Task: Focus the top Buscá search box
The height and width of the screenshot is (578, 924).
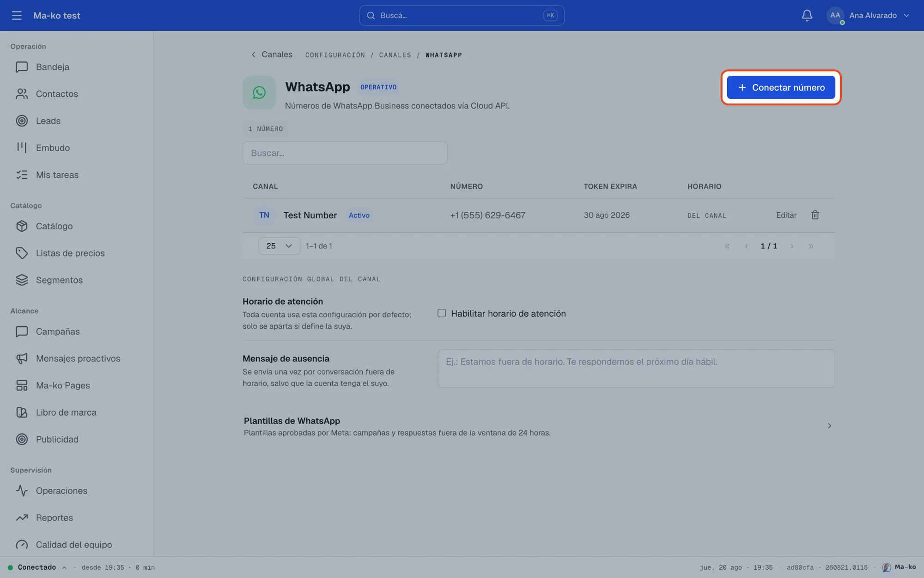Action: 462,15
